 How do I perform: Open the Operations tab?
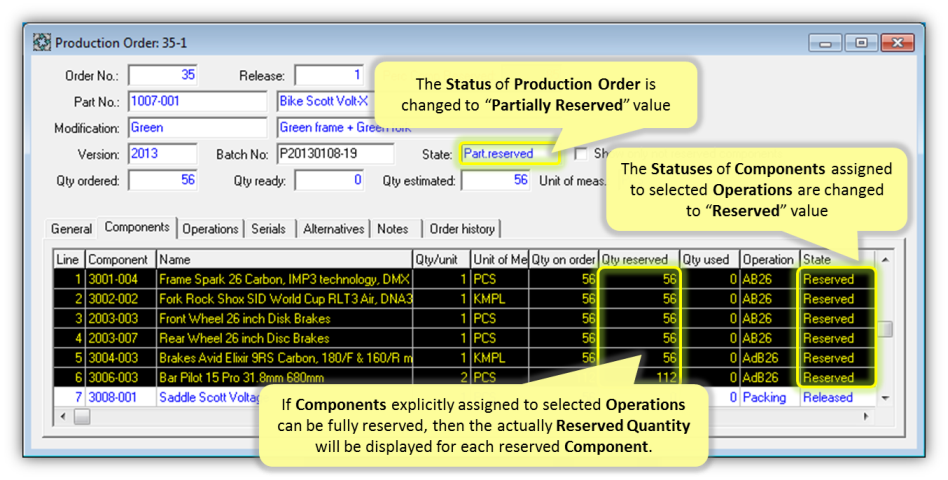[210, 229]
